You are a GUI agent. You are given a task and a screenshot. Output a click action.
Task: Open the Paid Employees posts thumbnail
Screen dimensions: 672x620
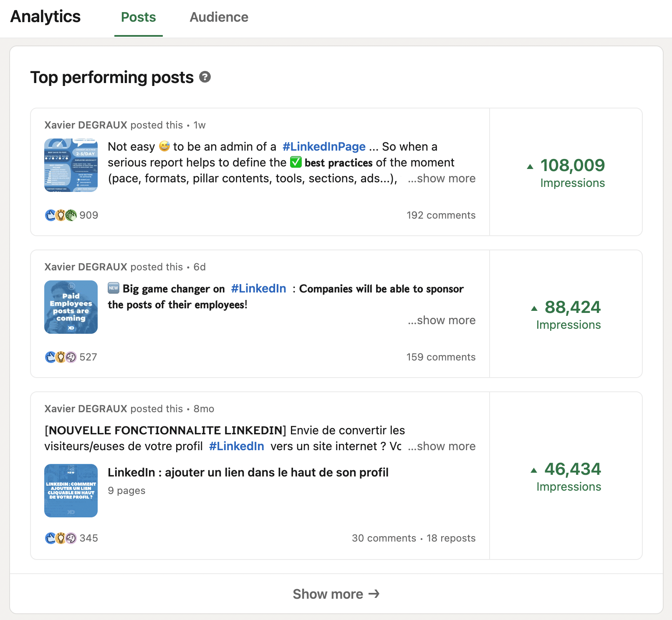pyautogui.click(x=71, y=307)
